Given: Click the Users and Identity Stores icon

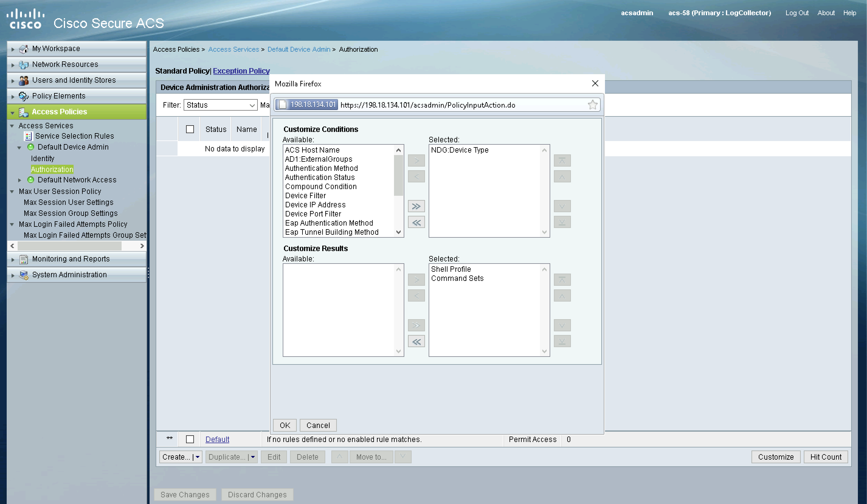Looking at the screenshot, I should click(23, 80).
